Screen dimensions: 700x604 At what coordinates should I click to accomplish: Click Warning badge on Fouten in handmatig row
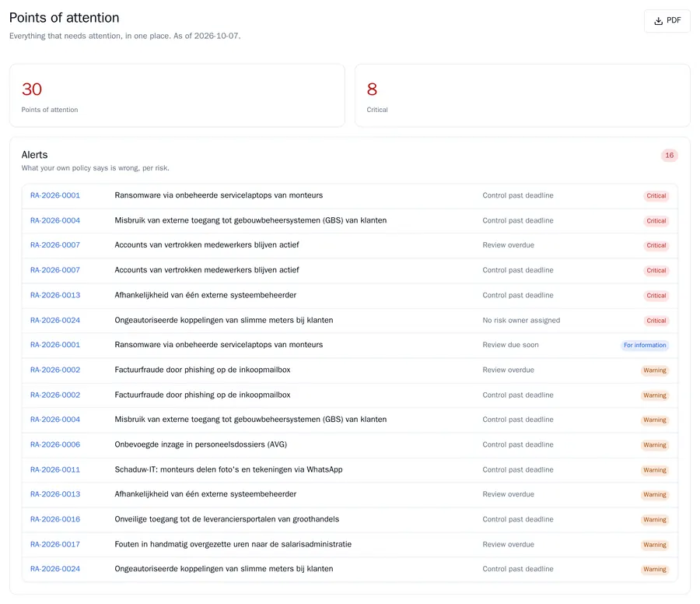[654, 544]
